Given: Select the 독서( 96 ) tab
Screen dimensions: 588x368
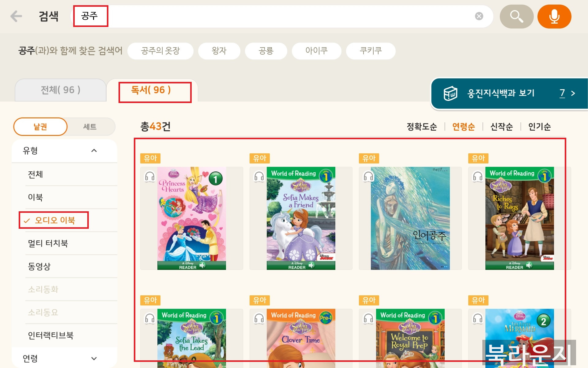Looking at the screenshot, I should tap(151, 90).
